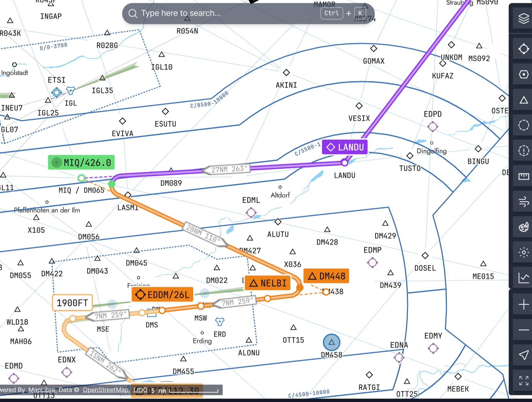Switch brightness with the sun icon

click(523, 253)
